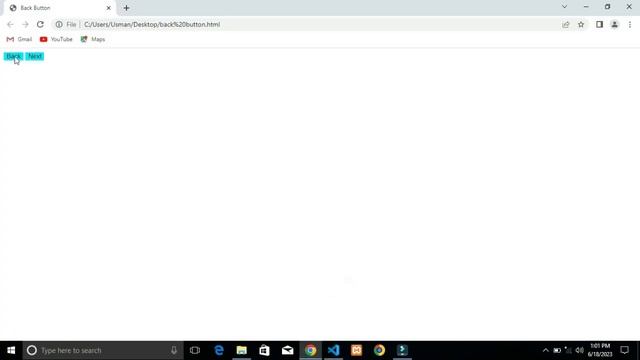Open File Explorer from the taskbar

(242, 350)
